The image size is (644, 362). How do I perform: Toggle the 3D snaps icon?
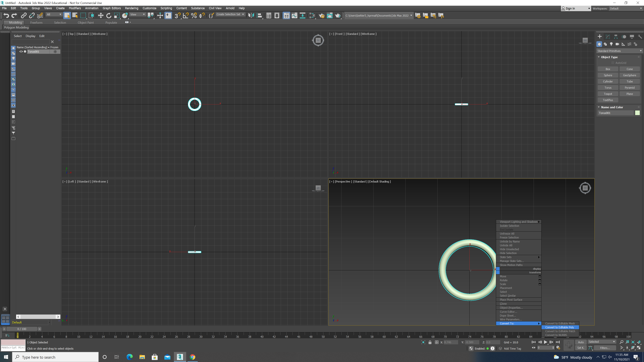pos(177,15)
